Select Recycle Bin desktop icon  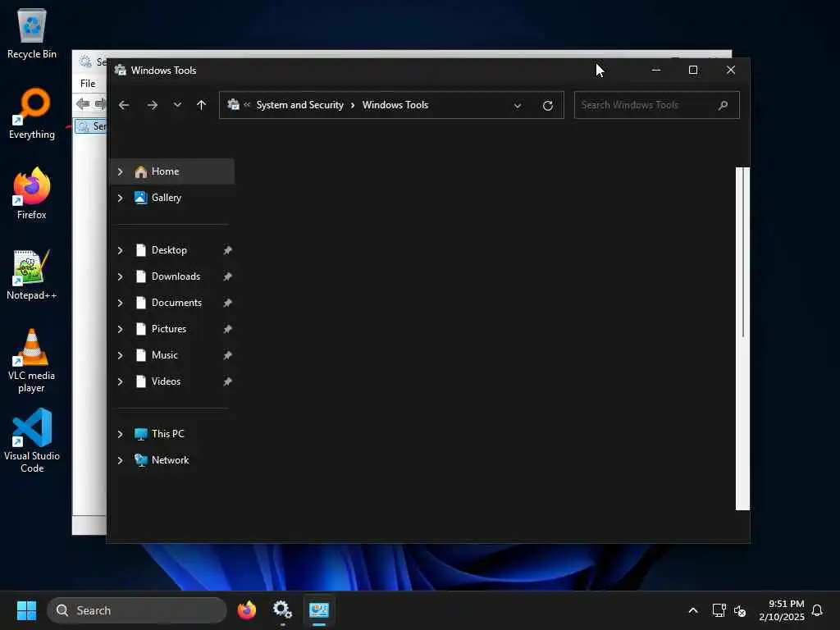coord(32,33)
